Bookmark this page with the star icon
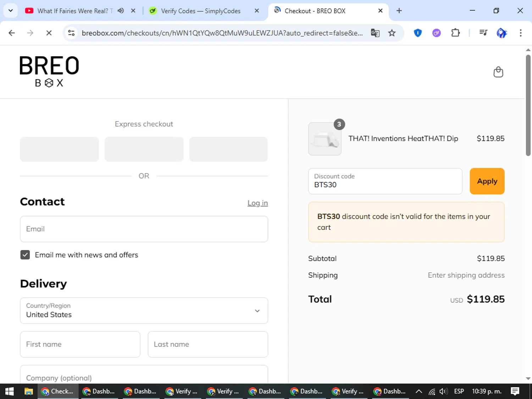532x399 pixels. [392, 33]
